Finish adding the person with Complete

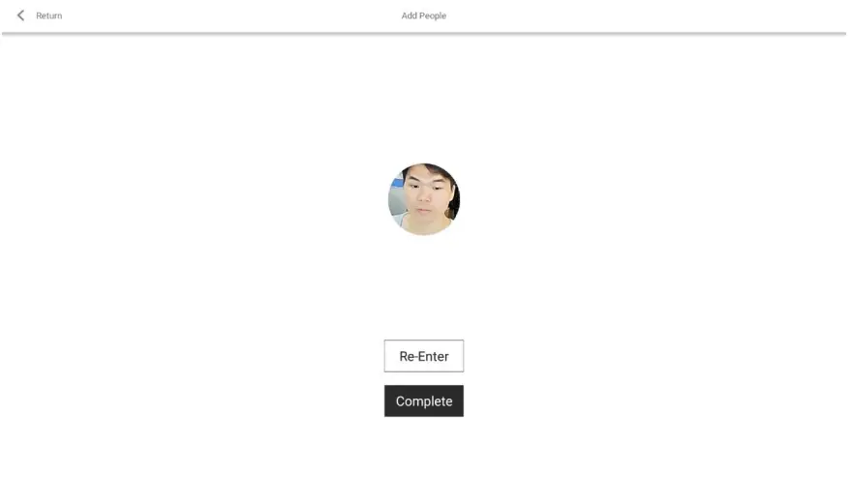point(424,400)
